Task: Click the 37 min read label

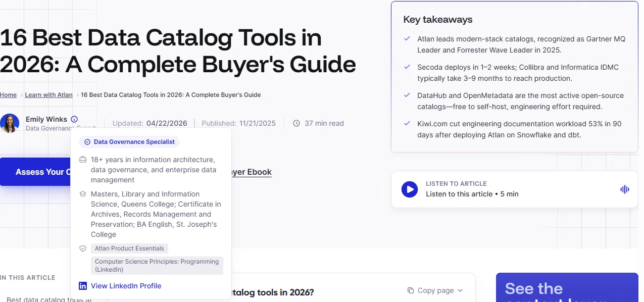Action: pyautogui.click(x=324, y=123)
